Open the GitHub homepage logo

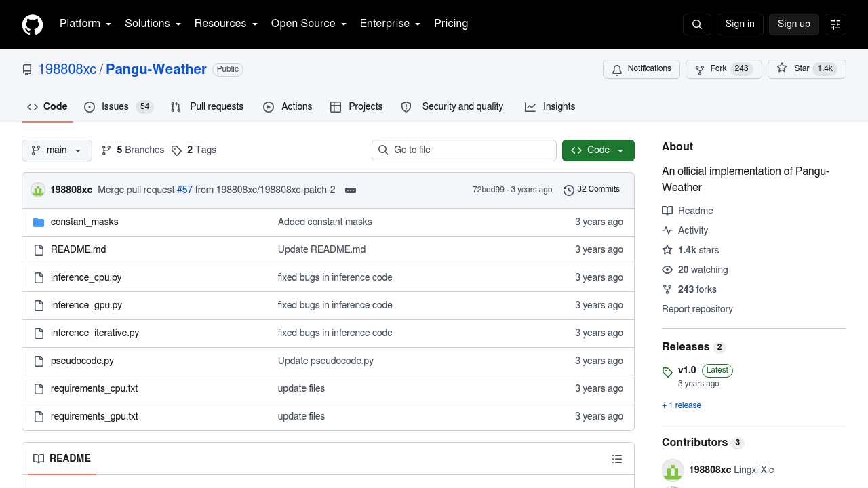tap(33, 24)
